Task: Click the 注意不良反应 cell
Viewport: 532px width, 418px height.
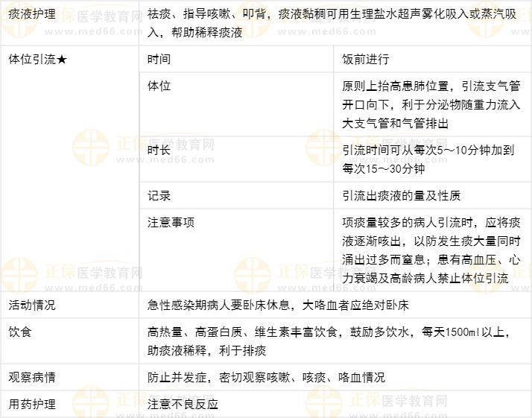Action: [183, 404]
